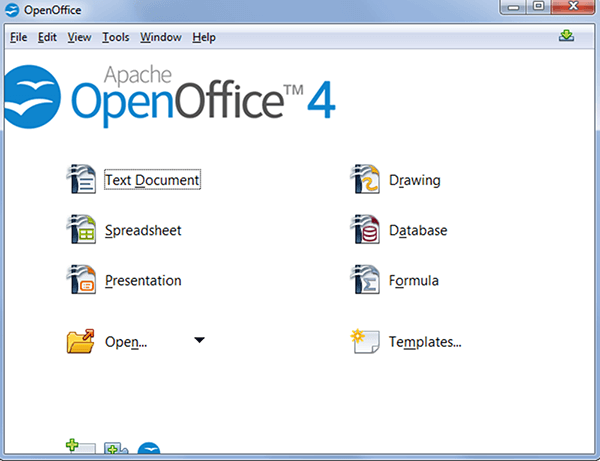This screenshot has height=461, width=600.
Task: Open the Help menu
Action: (x=204, y=38)
